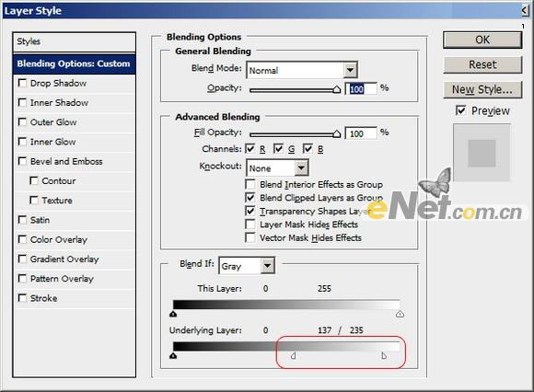
Task: Click the This Layer black slider triangle
Action: pyautogui.click(x=173, y=314)
